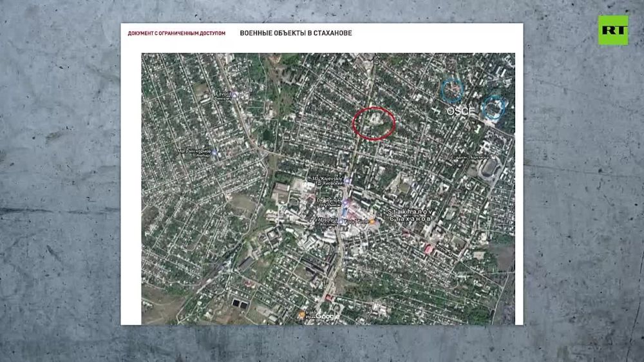Open the orange Food Time pin

(372, 222)
